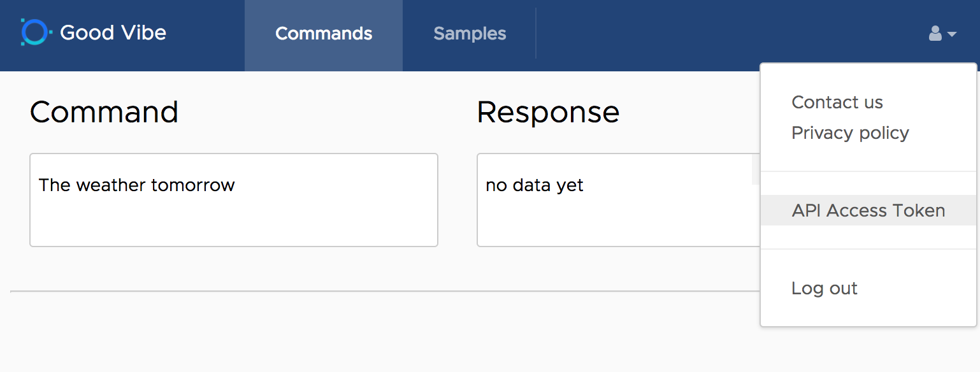Click empty navbar space right of Samples

click(701, 34)
